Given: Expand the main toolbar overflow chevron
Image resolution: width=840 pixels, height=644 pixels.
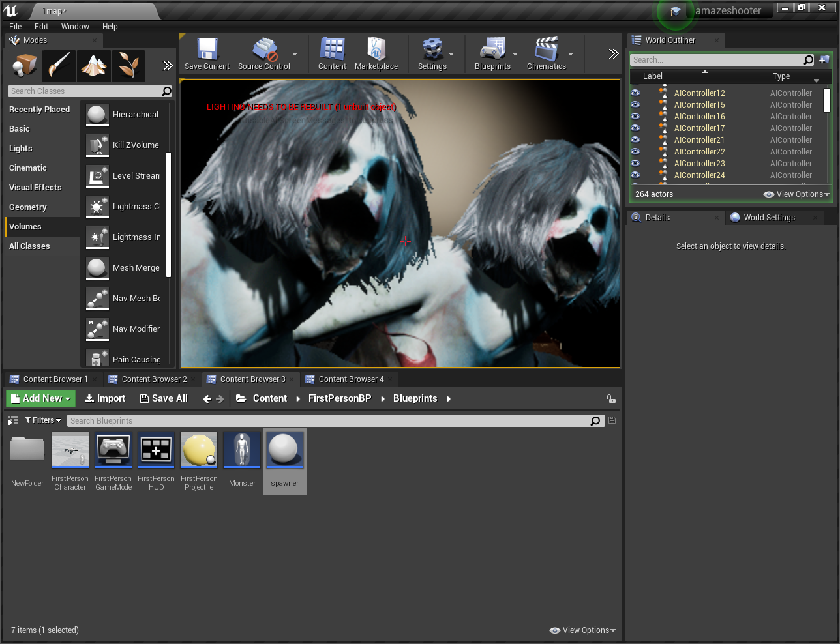Looking at the screenshot, I should click(613, 54).
